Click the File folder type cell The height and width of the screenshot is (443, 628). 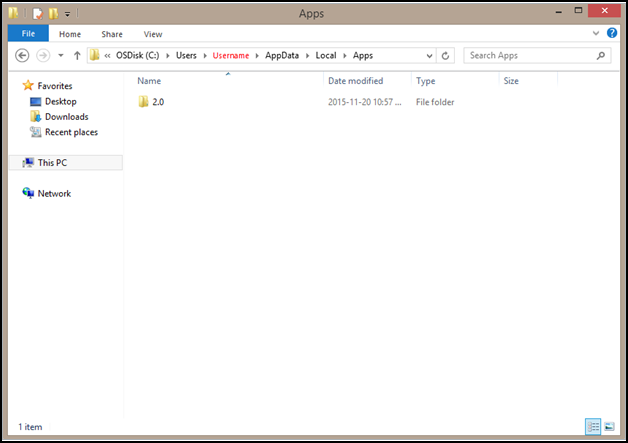tap(435, 102)
